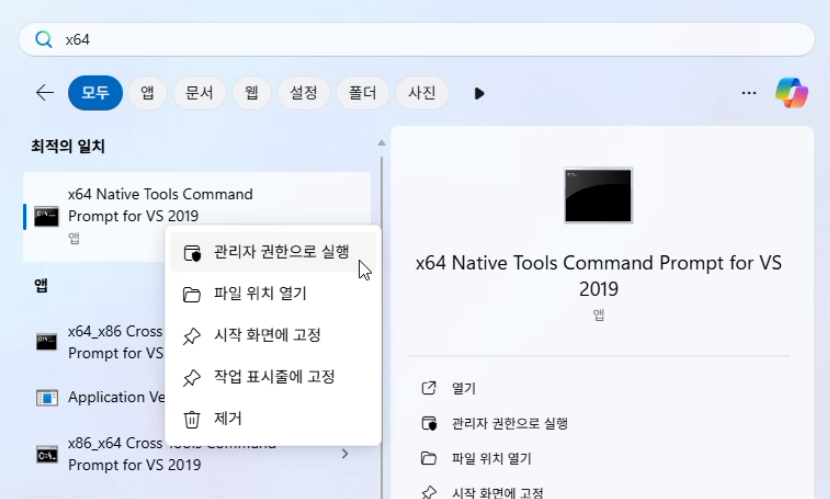
Task: Click the scroll-up arrow of results list
Action: tap(381, 143)
